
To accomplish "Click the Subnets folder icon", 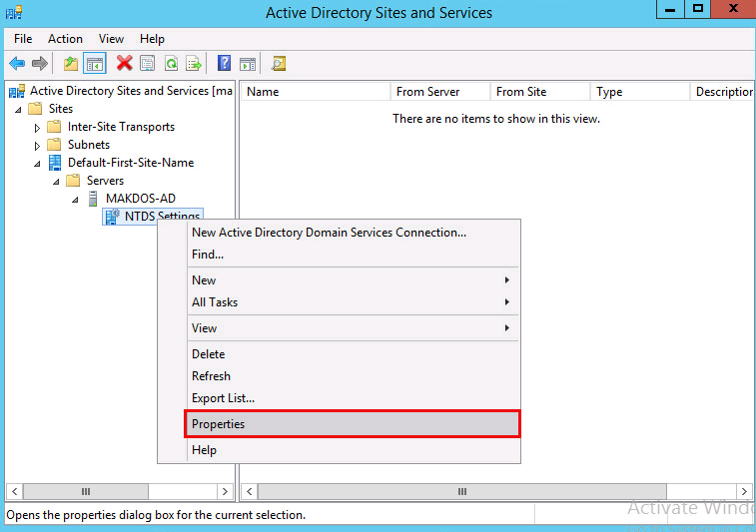I will pyautogui.click(x=54, y=144).
